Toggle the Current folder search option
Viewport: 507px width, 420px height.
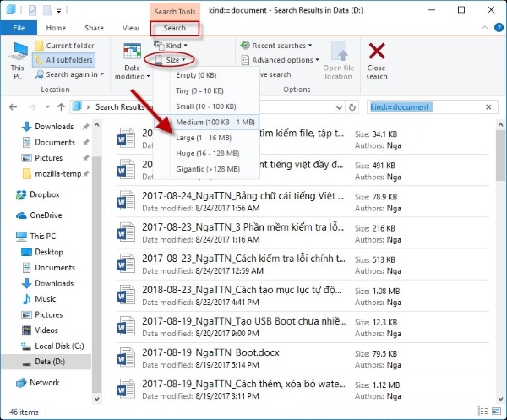tap(63, 46)
